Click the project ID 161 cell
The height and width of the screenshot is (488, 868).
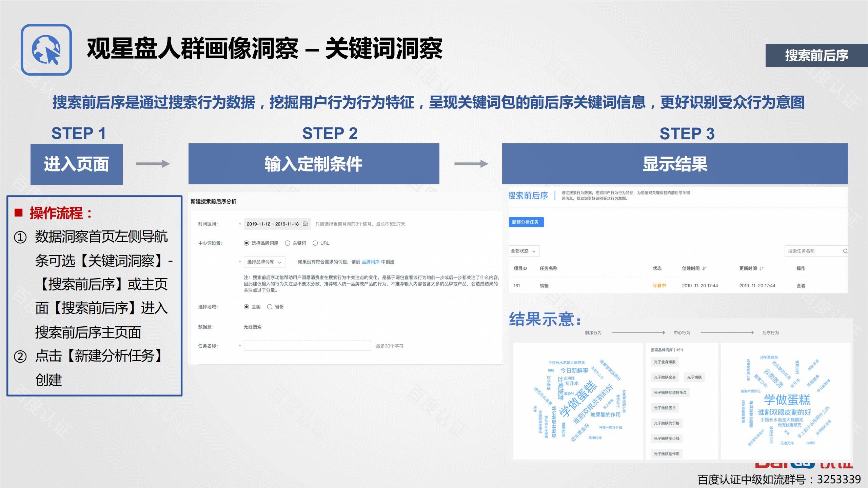click(x=517, y=286)
